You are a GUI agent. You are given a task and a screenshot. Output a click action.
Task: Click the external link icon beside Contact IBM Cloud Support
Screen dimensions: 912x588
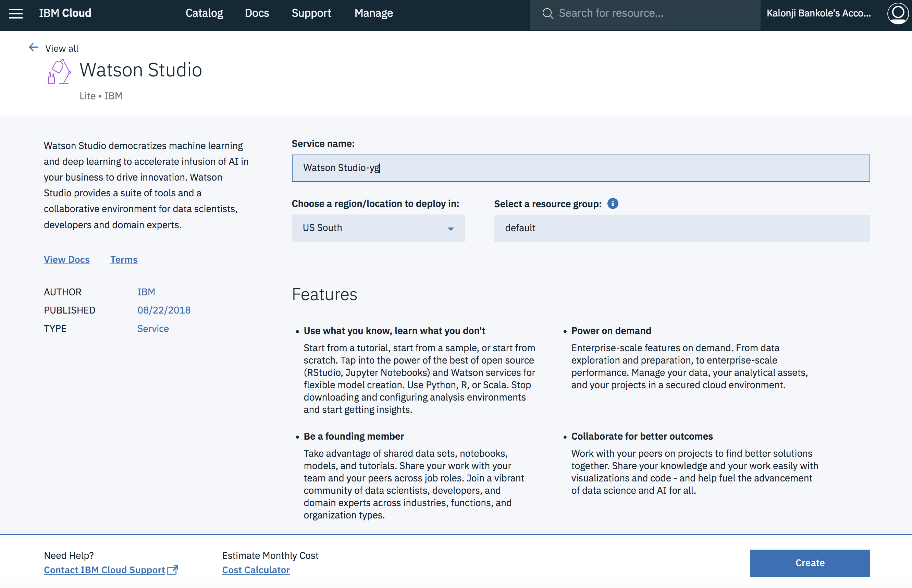click(x=173, y=570)
